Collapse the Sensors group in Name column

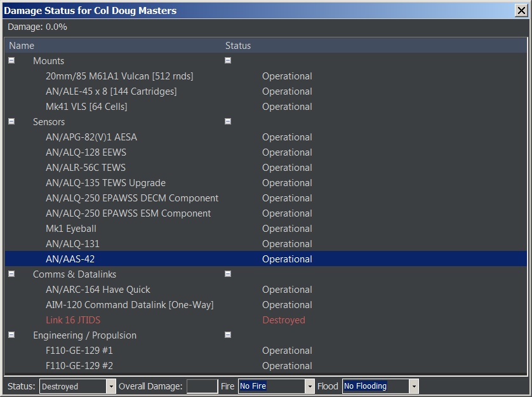(x=11, y=121)
